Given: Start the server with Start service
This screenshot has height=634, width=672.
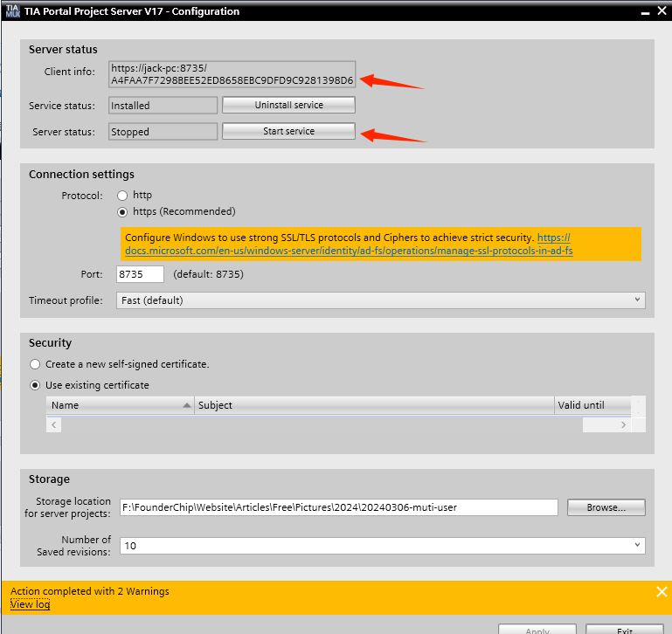Looking at the screenshot, I should [288, 131].
